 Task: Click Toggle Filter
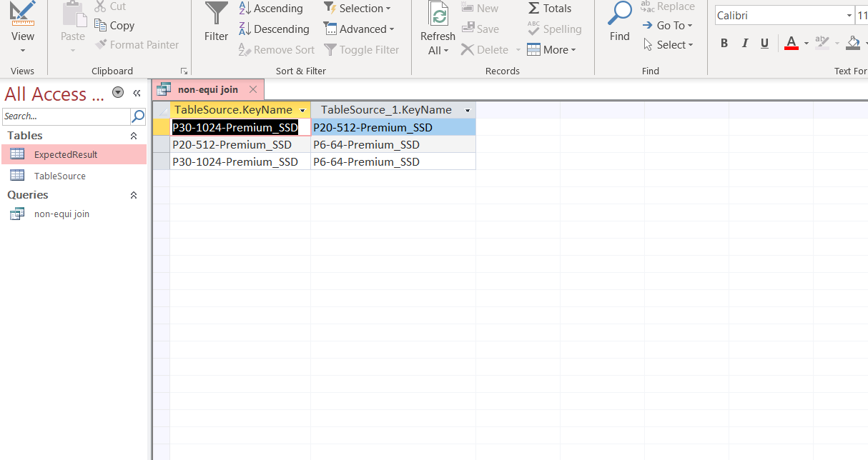pos(362,50)
